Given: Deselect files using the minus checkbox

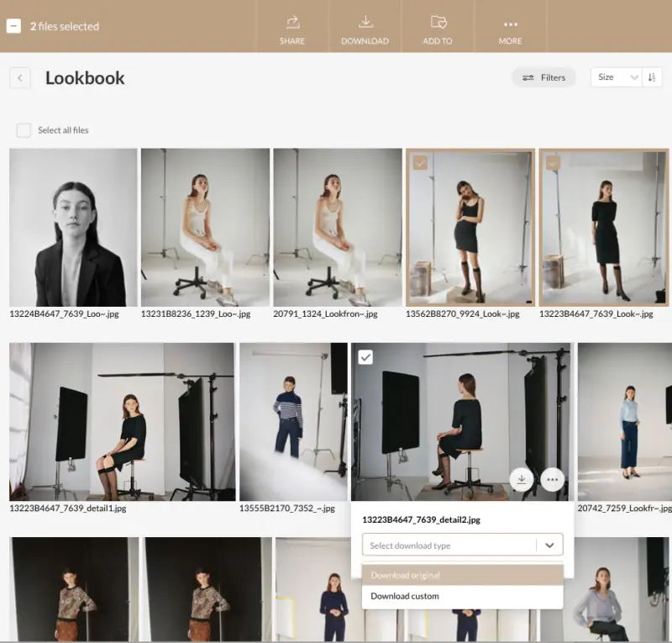Looking at the screenshot, I should (x=13, y=26).
